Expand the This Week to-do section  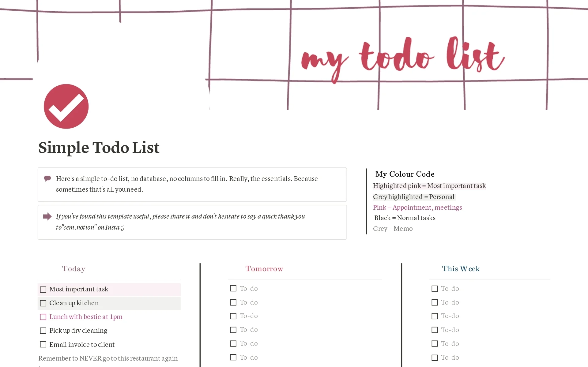tap(460, 268)
